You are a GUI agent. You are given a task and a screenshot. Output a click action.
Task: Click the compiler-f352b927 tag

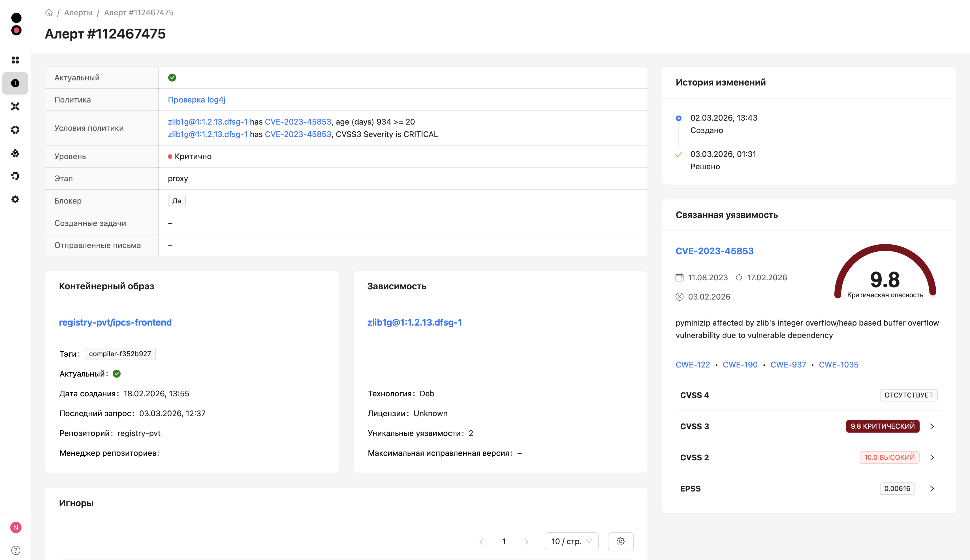(120, 354)
